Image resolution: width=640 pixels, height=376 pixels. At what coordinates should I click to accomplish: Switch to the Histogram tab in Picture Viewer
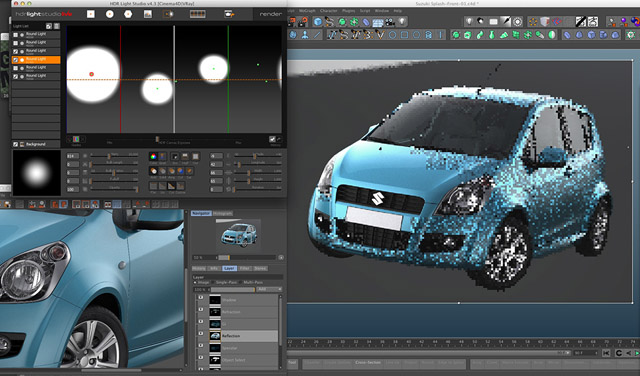click(x=222, y=214)
